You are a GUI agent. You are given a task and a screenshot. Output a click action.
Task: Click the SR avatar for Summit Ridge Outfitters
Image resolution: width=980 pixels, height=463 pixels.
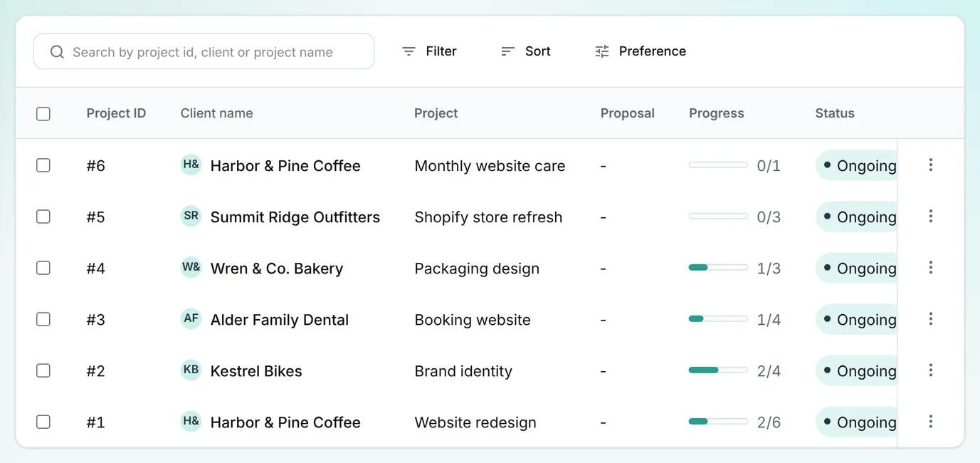click(191, 216)
